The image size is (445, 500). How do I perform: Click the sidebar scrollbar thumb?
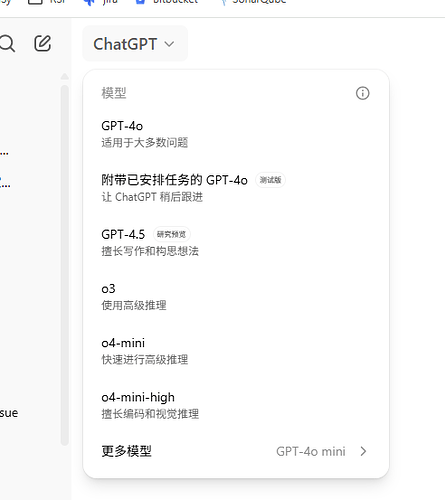(65, 265)
